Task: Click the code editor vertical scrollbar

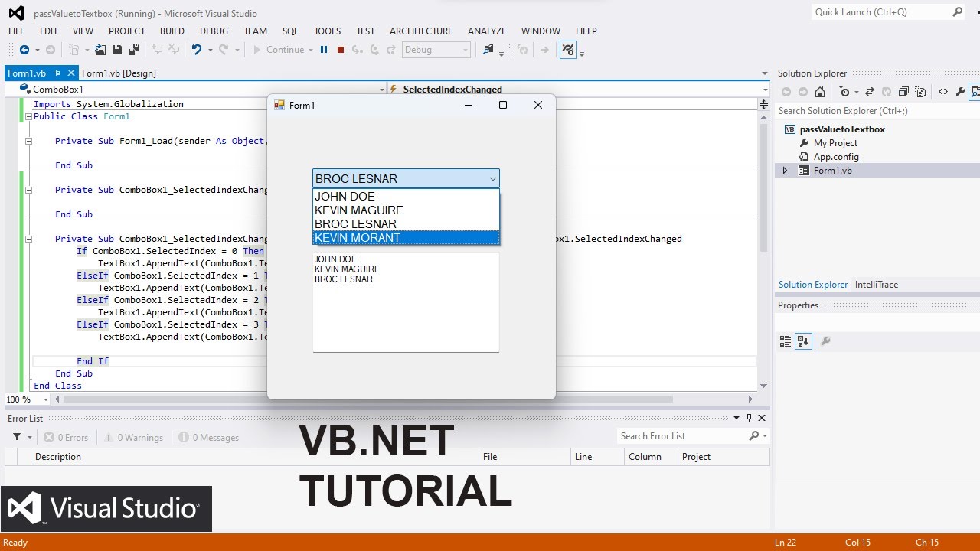Action: tap(763, 187)
